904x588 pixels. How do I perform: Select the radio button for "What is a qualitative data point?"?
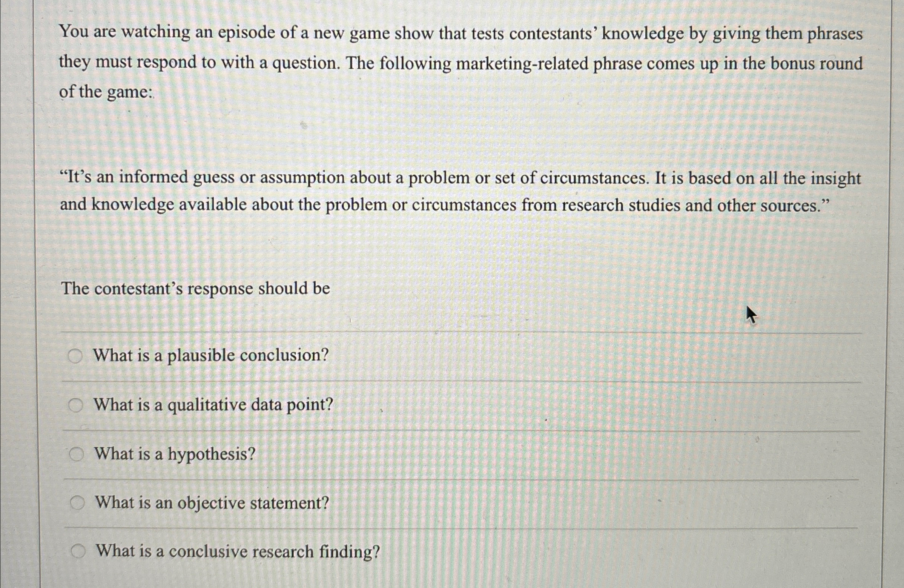coord(77,404)
